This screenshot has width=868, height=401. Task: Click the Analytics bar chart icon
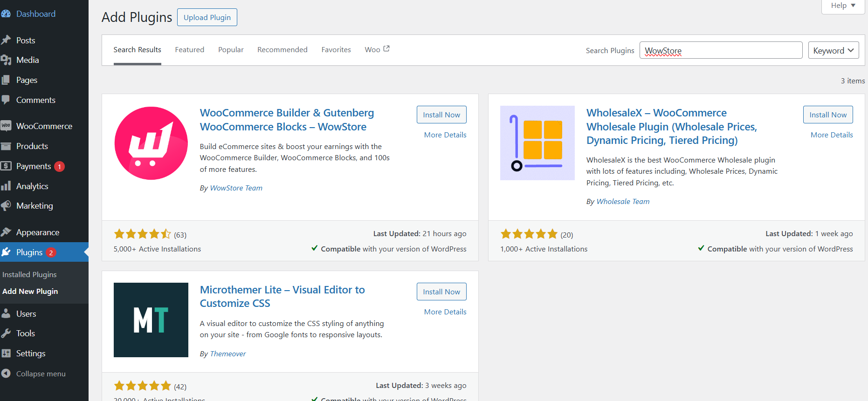[6, 186]
